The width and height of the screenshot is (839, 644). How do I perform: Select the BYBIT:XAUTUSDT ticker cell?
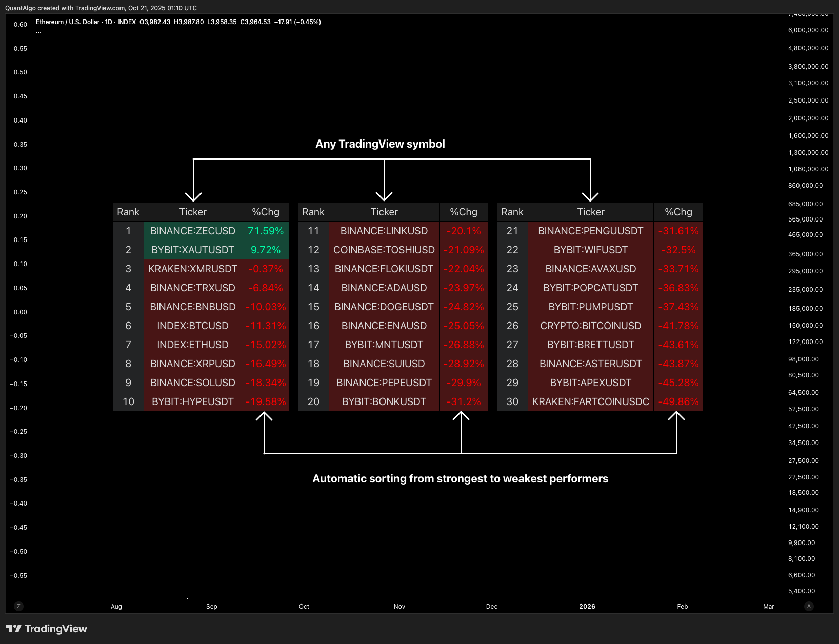pyautogui.click(x=193, y=250)
